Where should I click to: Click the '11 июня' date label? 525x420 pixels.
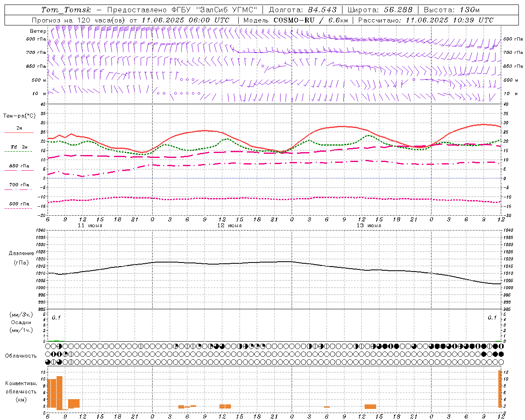(x=90, y=226)
